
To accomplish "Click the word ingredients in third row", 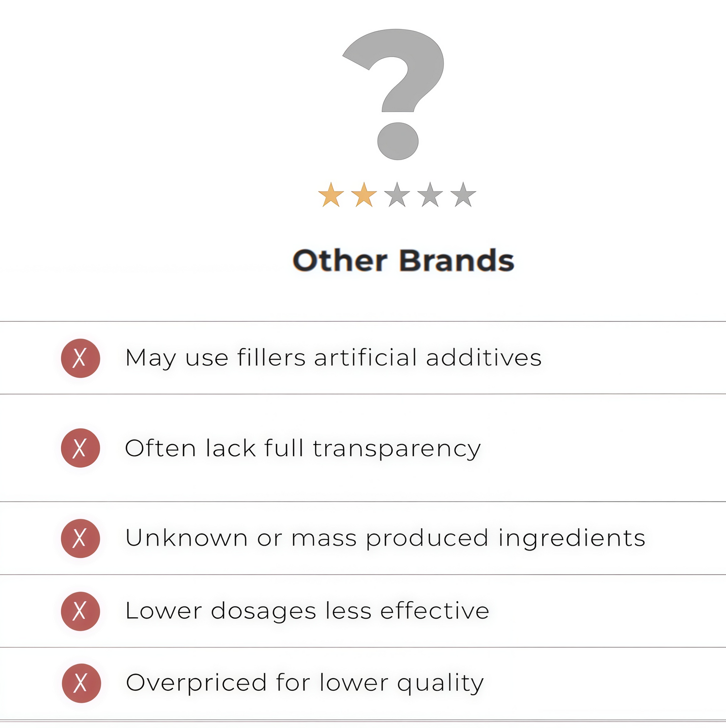I will click(572, 539).
